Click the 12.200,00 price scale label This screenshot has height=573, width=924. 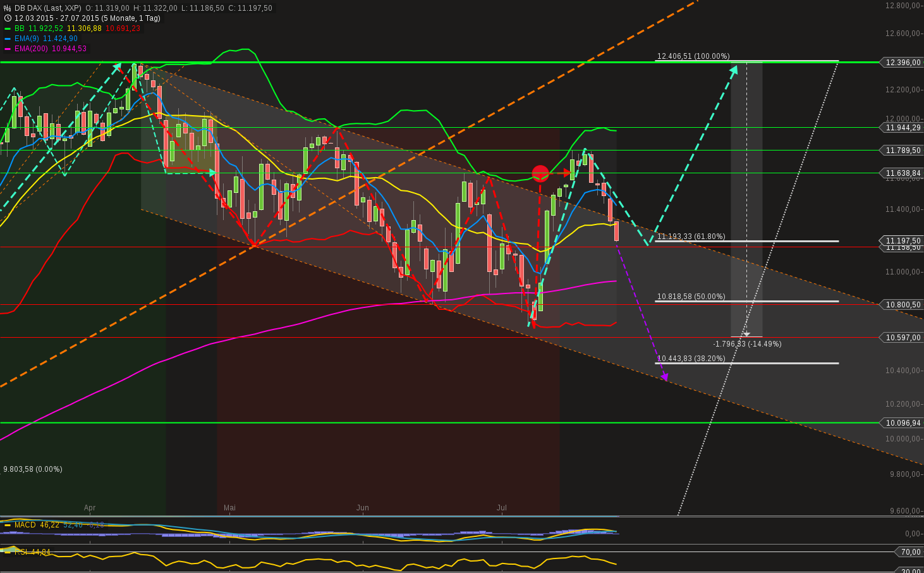point(903,90)
